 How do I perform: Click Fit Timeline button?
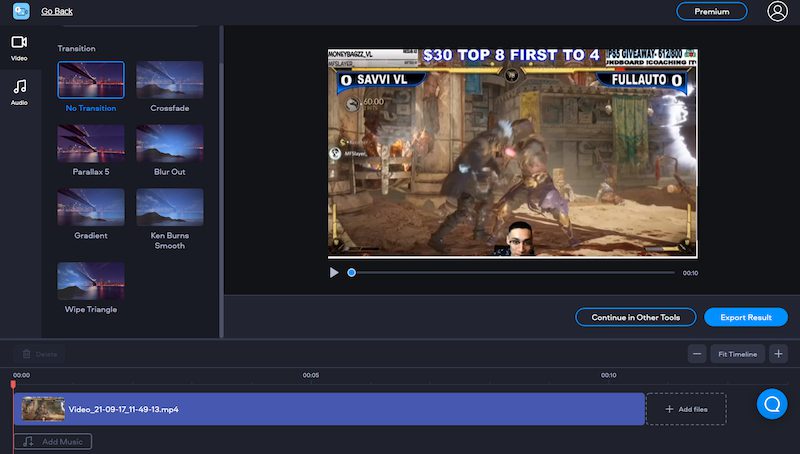(x=737, y=354)
